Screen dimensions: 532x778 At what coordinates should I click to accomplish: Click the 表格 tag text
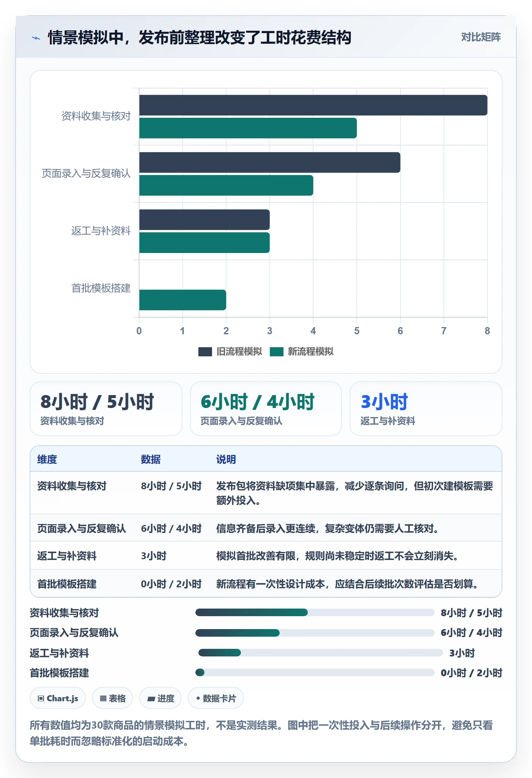117,698
